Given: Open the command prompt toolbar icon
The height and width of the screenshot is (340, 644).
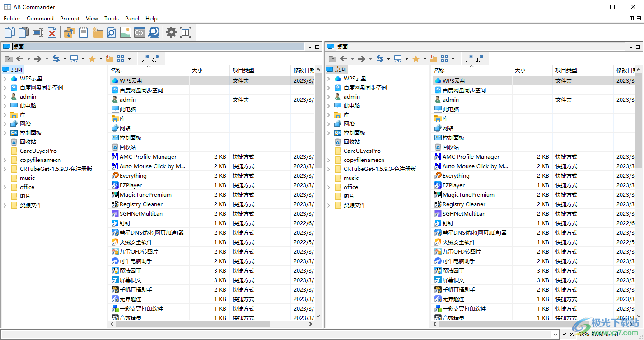Looking at the screenshot, I should coord(140,32).
